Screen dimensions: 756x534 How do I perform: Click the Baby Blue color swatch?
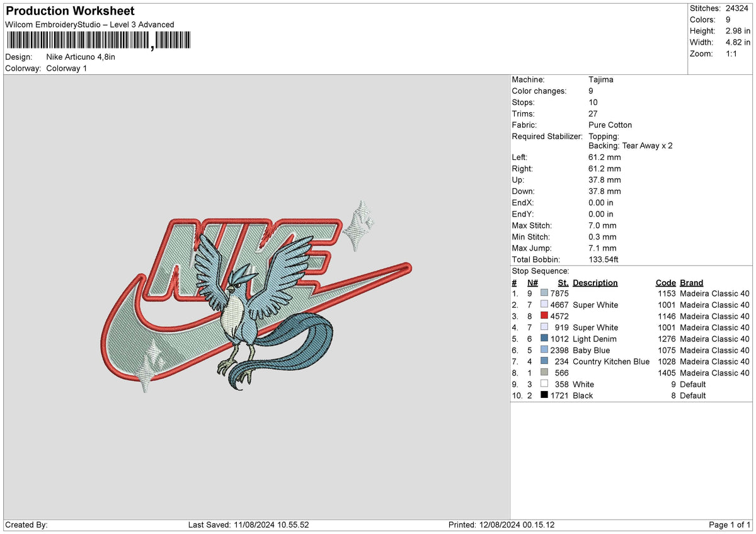[544, 350]
